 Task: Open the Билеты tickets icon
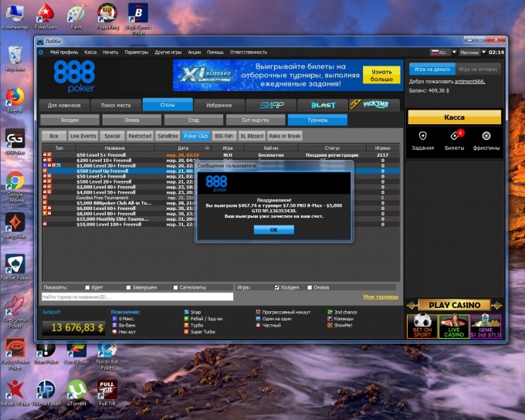(455, 135)
